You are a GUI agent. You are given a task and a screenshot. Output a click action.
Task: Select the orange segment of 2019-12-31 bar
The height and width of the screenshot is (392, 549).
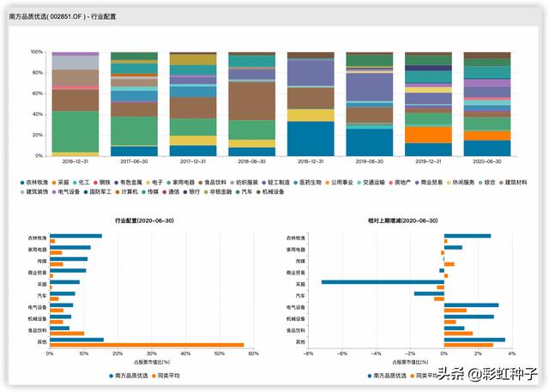point(428,135)
